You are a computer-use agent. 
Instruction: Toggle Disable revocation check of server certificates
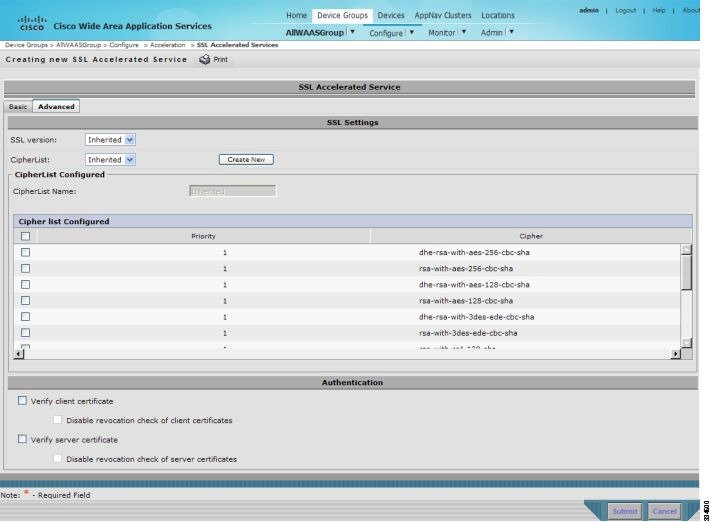point(58,459)
